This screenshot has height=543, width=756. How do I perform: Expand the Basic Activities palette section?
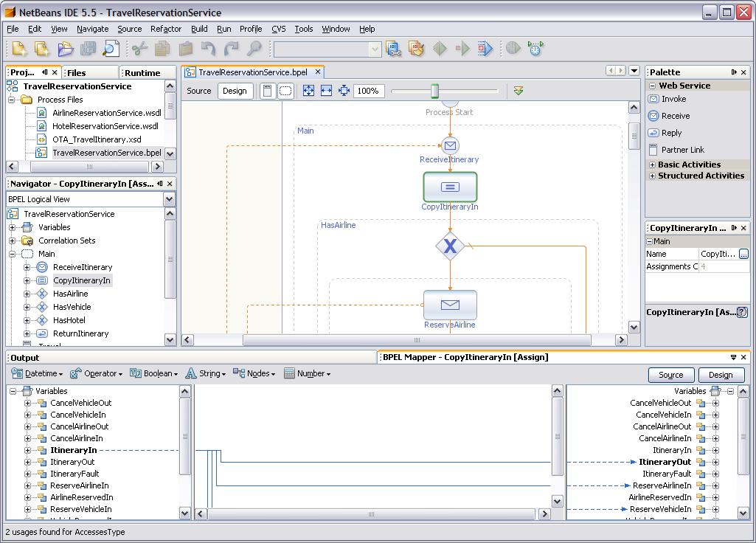click(652, 165)
